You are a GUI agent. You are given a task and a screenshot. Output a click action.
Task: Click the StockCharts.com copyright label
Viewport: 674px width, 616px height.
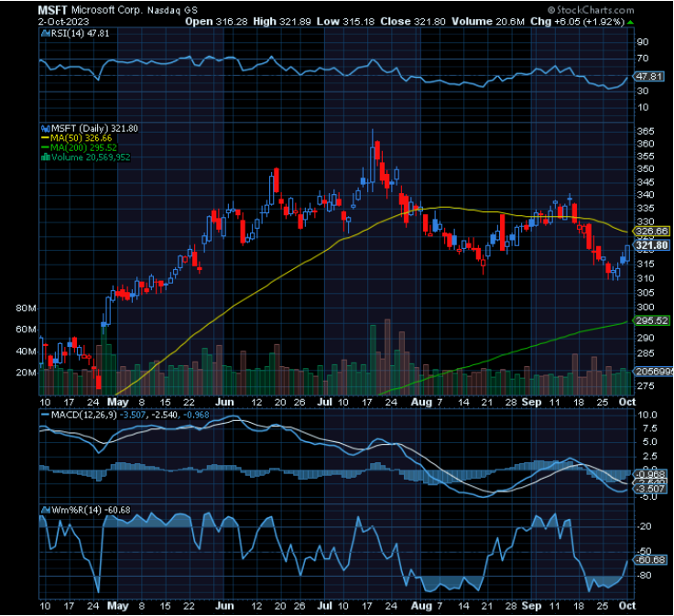coord(592,10)
